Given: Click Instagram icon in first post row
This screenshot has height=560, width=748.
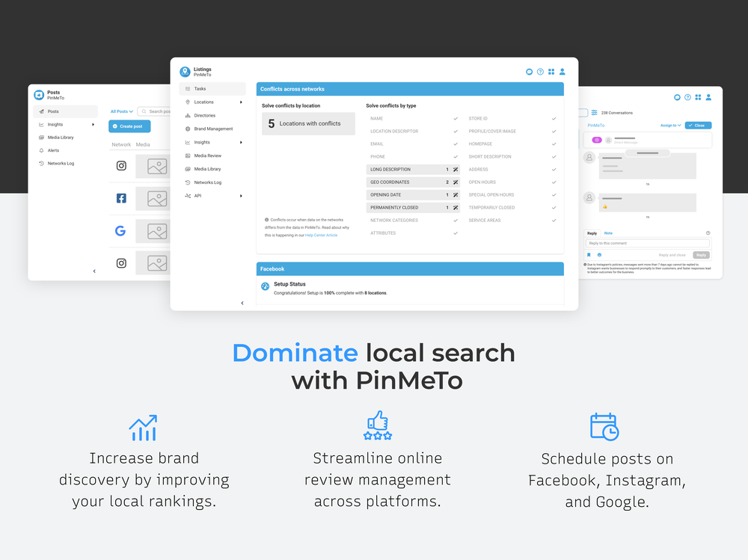Looking at the screenshot, I should coord(121,165).
